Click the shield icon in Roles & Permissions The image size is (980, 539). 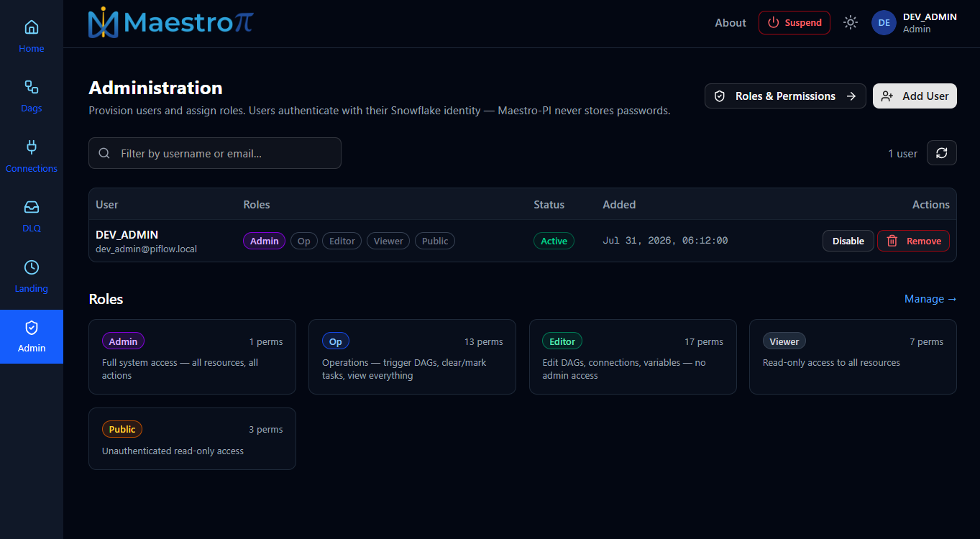[x=720, y=96]
